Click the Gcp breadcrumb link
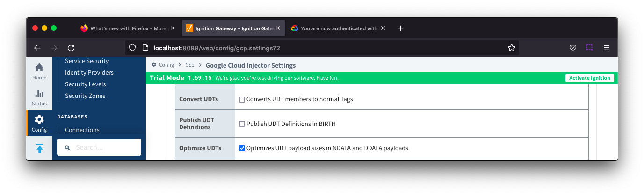Image resolution: width=644 pixels, height=195 pixels. click(x=189, y=65)
